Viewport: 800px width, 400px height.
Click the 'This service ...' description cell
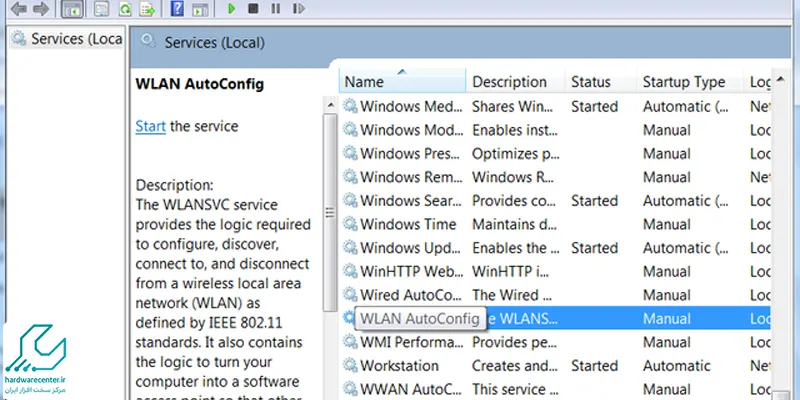point(516,389)
